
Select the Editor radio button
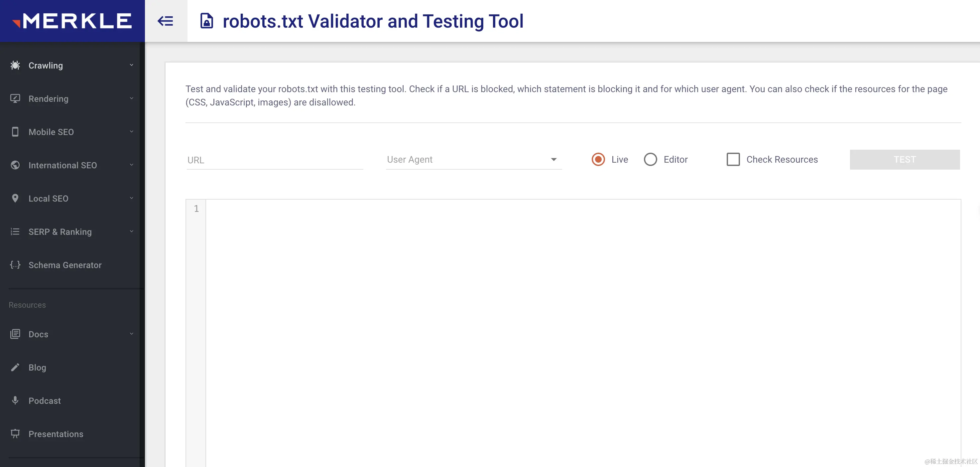(x=650, y=159)
